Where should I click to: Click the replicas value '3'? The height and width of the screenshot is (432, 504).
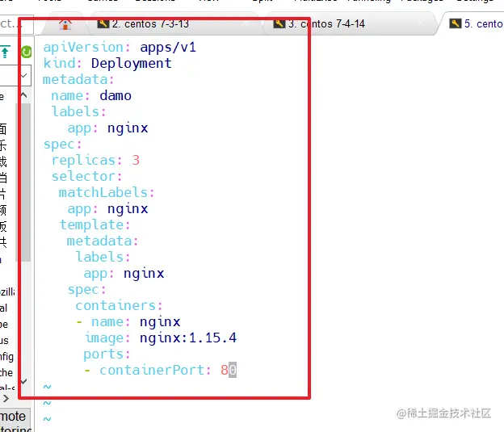pyautogui.click(x=136, y=161)
